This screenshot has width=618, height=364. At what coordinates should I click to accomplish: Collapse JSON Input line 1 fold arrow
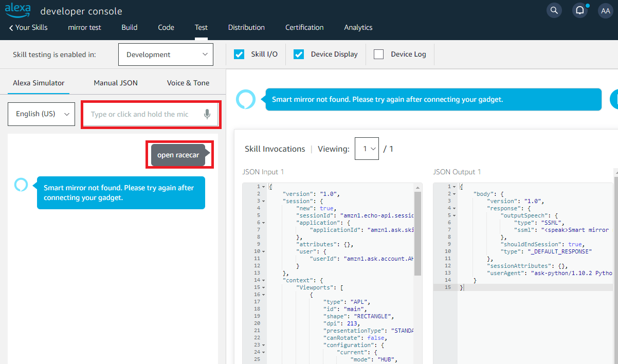[x=264, y=187]
